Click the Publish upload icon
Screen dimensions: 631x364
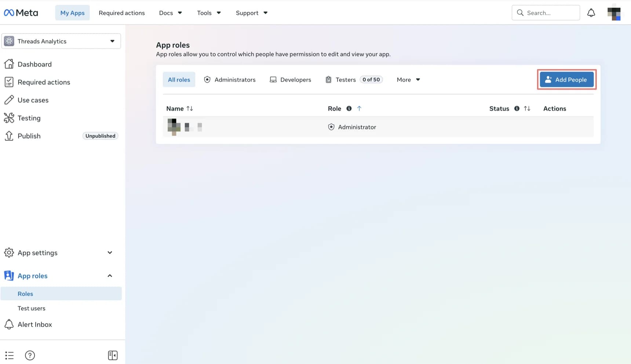point(9,136)
